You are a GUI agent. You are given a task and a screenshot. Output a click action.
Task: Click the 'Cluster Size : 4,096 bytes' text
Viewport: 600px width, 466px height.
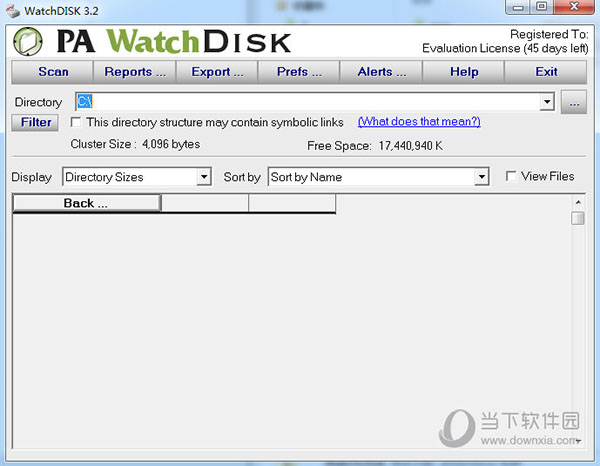click(x=135, y=144)
